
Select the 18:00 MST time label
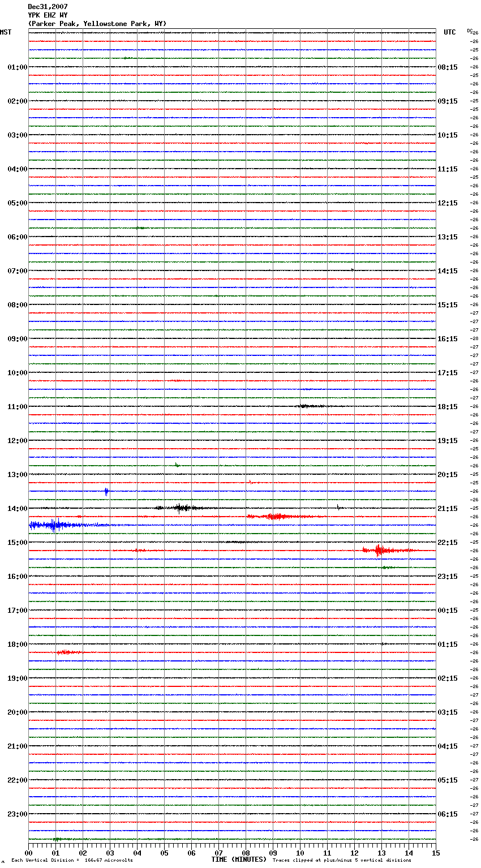[17, 644]
